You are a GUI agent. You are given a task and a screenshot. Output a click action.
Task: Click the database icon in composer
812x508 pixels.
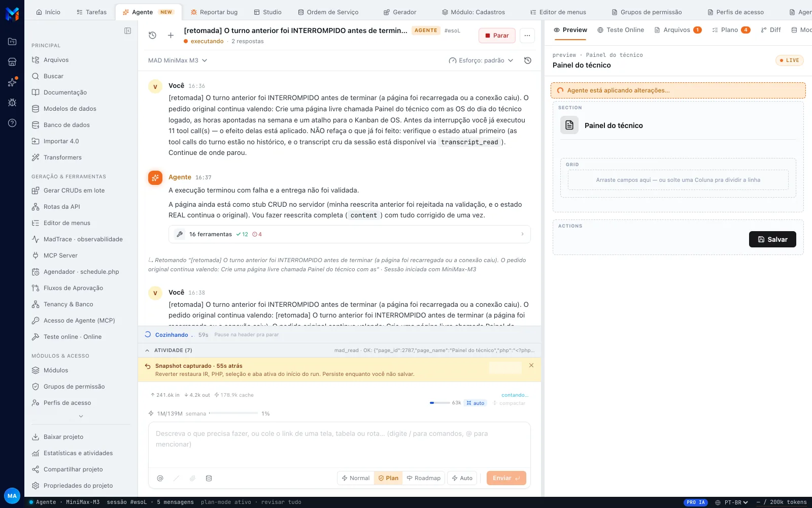[x=209, y=478]
